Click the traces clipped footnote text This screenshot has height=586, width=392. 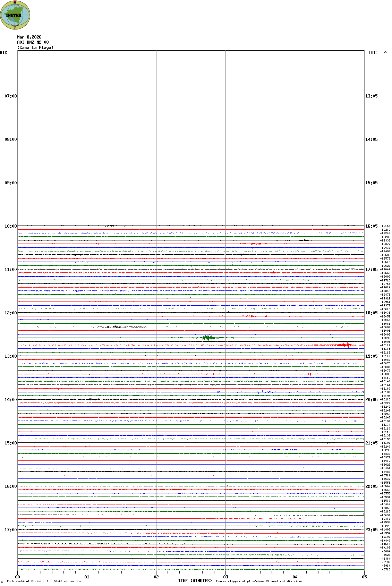[259, 581]
